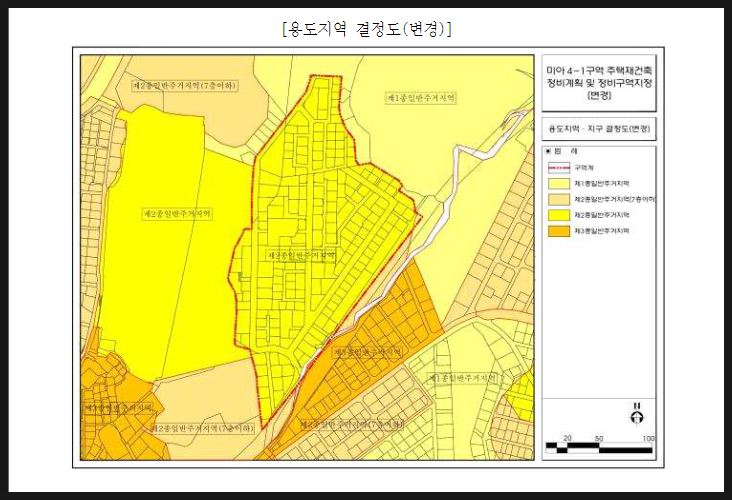This screenshot has height=500, width=732.
Task: Click the black-and-white scale bar
Action: pos(599,448)
